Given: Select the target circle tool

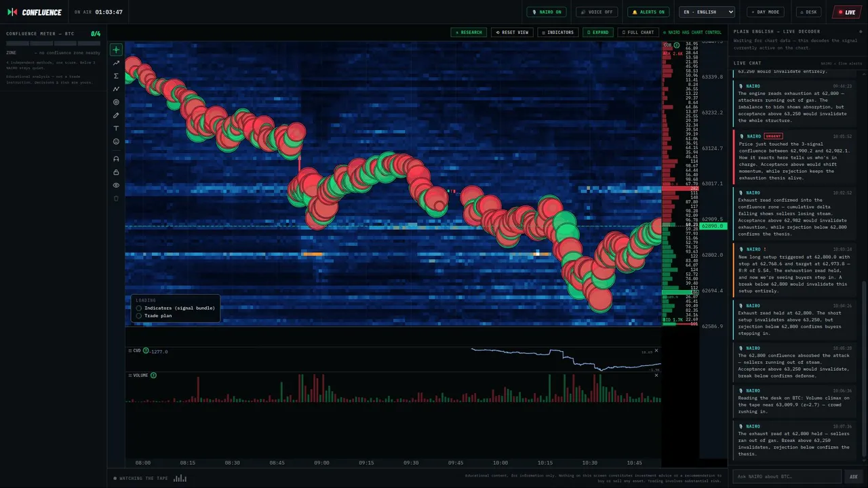Looking at the screenshot, I should (x=116, y=102).
